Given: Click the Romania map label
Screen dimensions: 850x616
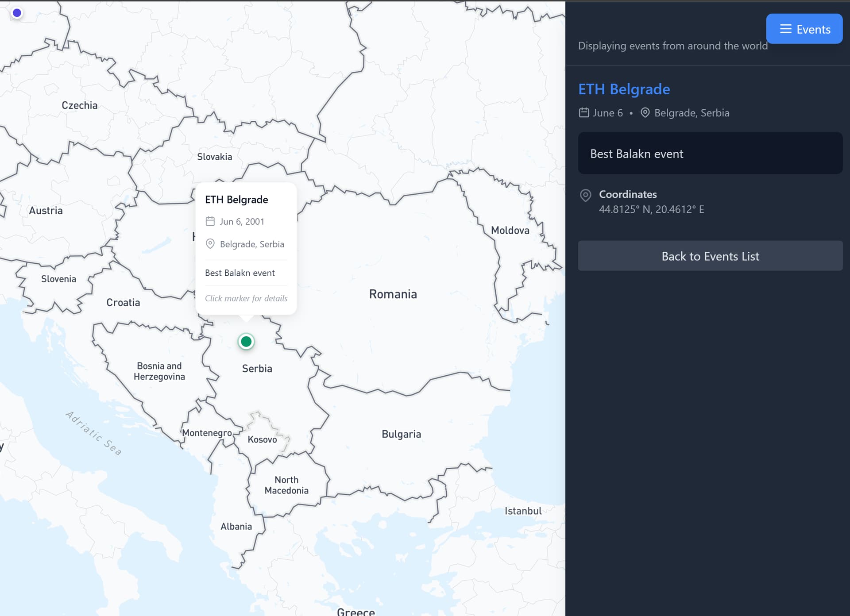Looking at the screenshot, I should point(393,294).
